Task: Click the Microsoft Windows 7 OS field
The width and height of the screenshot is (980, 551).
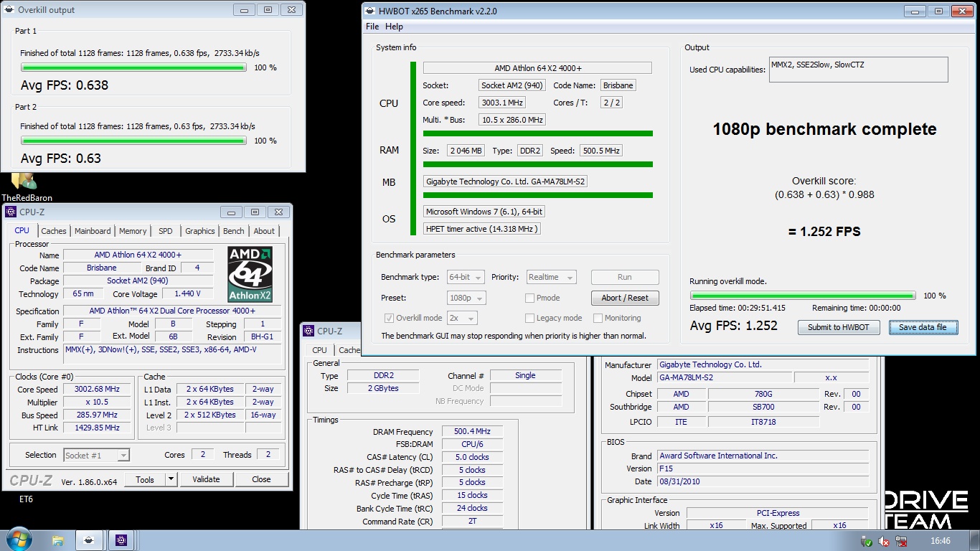Action: coord(484,212)
